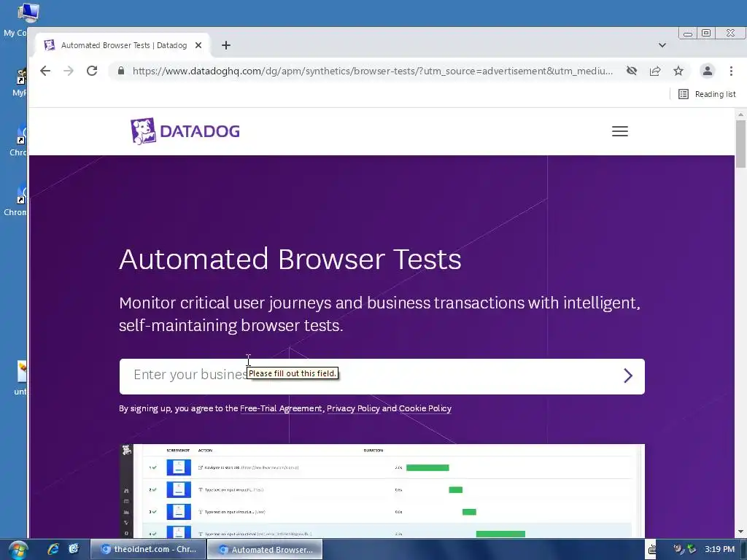This screenshot has height=560, width=747.
Task: Go back using the browser back arrow
Action: point(45,71)
